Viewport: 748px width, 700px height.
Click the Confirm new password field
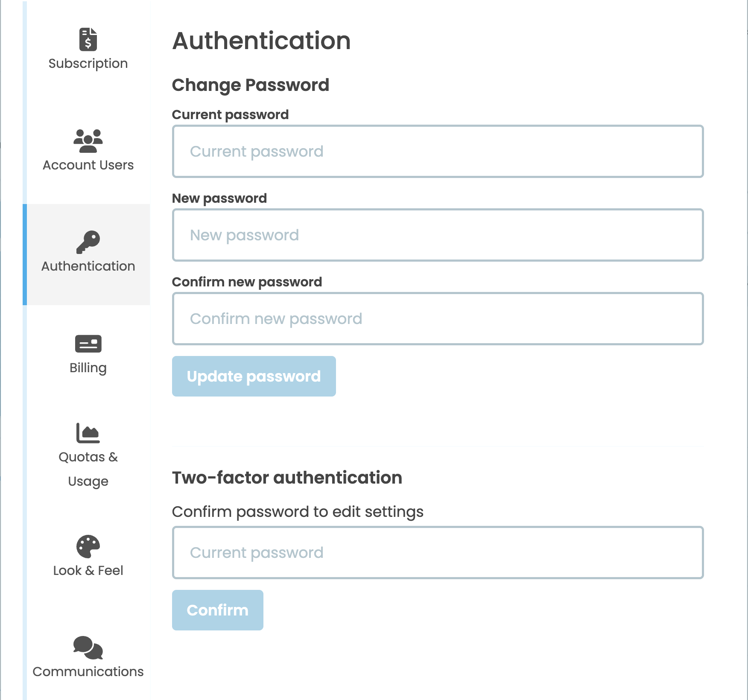[x=437, y=318]
